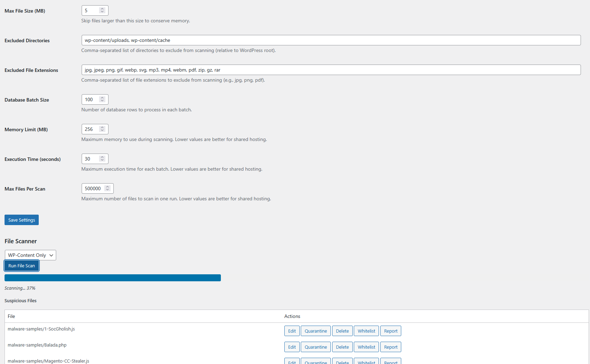Viewport: 590px width, 364px height.
Task: Quarantine the Balada.php file
Action: tap(315, 347)
